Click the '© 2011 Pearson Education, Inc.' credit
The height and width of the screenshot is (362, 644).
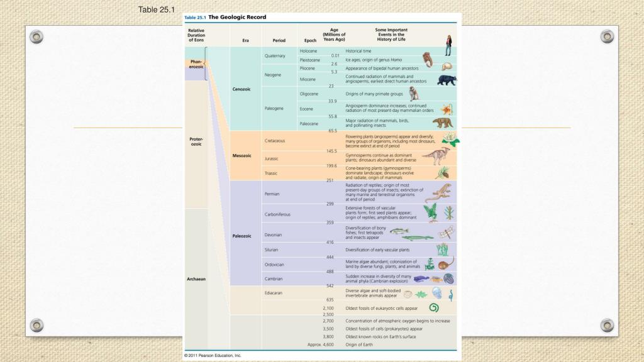click(x=213, y=356)
